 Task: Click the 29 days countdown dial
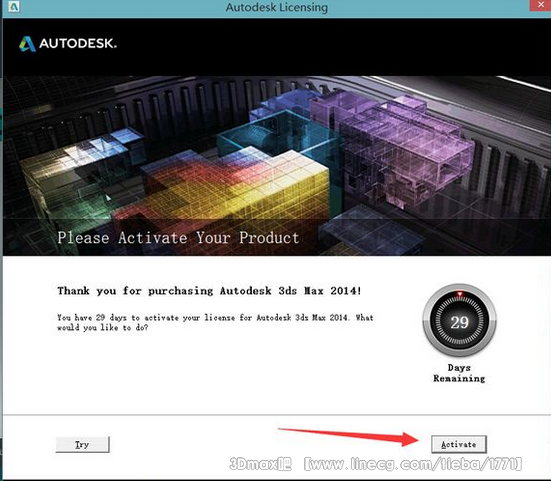459,320
